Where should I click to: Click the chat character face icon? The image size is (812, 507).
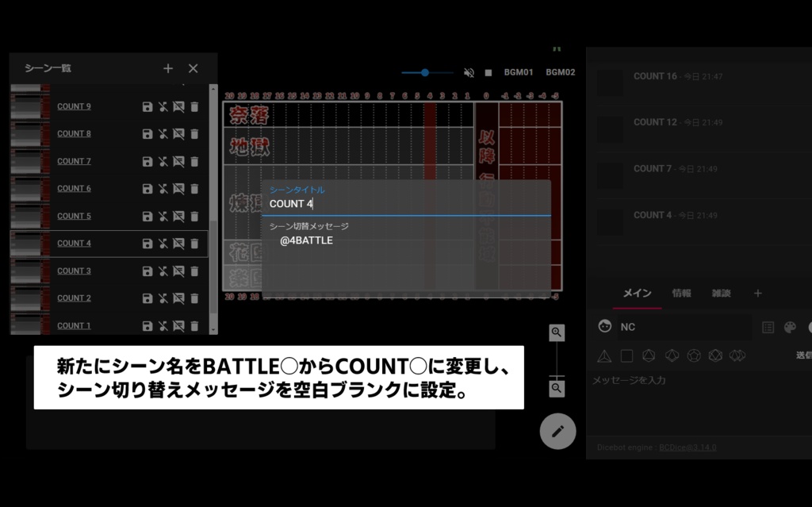pos(604,326)
